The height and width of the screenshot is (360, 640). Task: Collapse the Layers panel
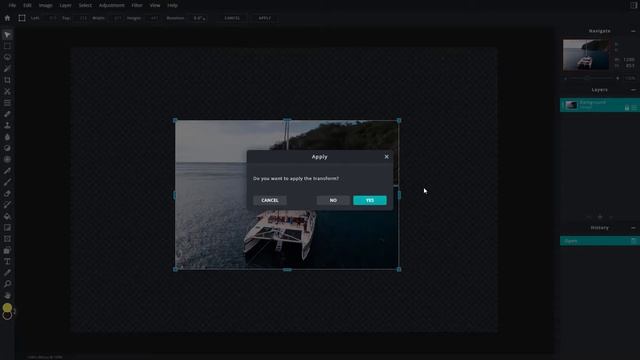633,90
